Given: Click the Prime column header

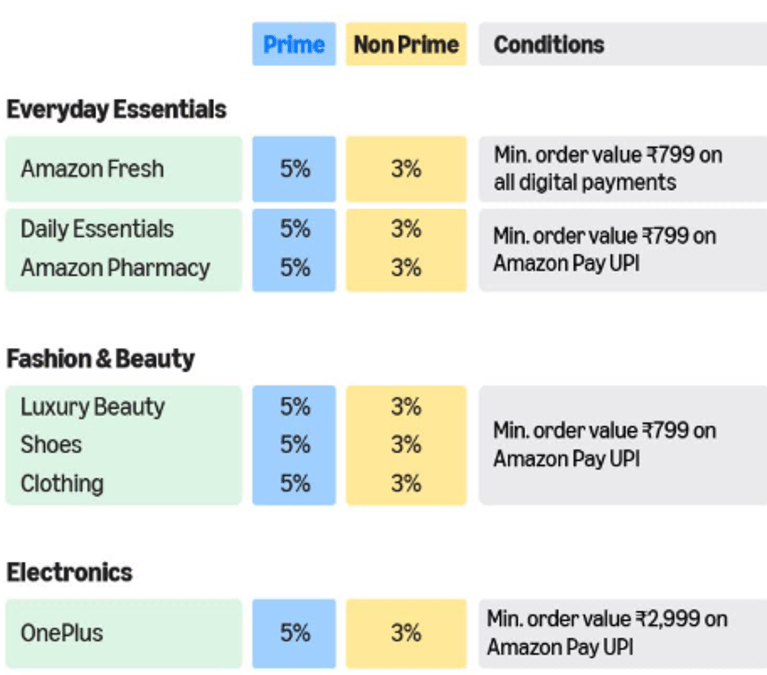Looking at the screenshot, I should (x=294, y=45).
